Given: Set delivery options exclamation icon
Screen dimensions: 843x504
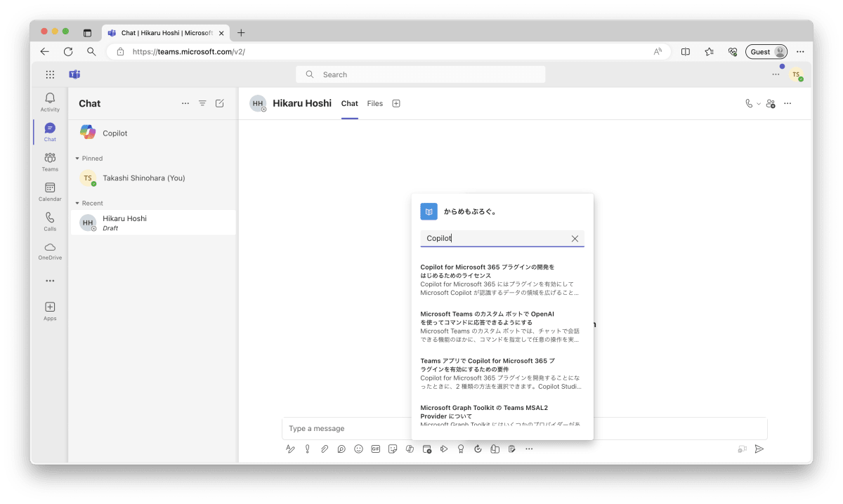Looking at the screenshot, I should (307, 449).
